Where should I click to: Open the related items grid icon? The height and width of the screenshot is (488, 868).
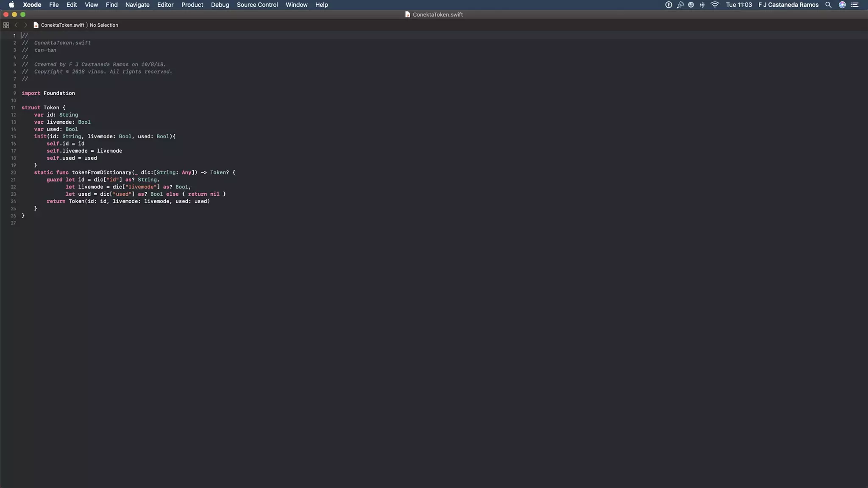coord(6,25)
